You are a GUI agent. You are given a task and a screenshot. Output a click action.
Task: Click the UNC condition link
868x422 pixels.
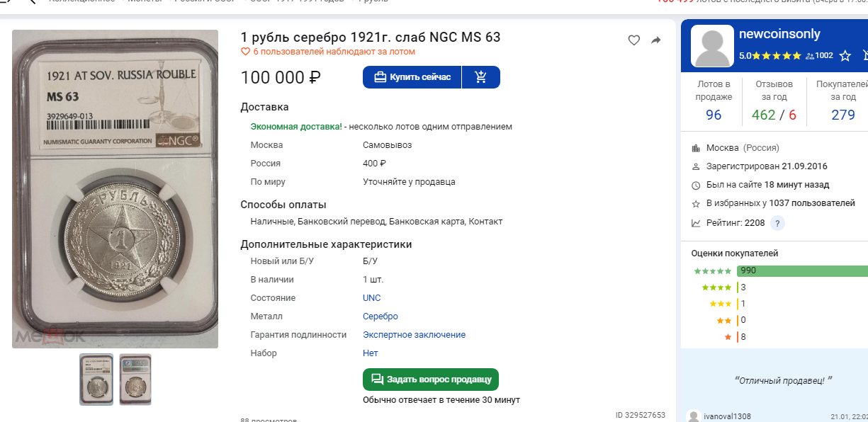click(x=372, y=298)
